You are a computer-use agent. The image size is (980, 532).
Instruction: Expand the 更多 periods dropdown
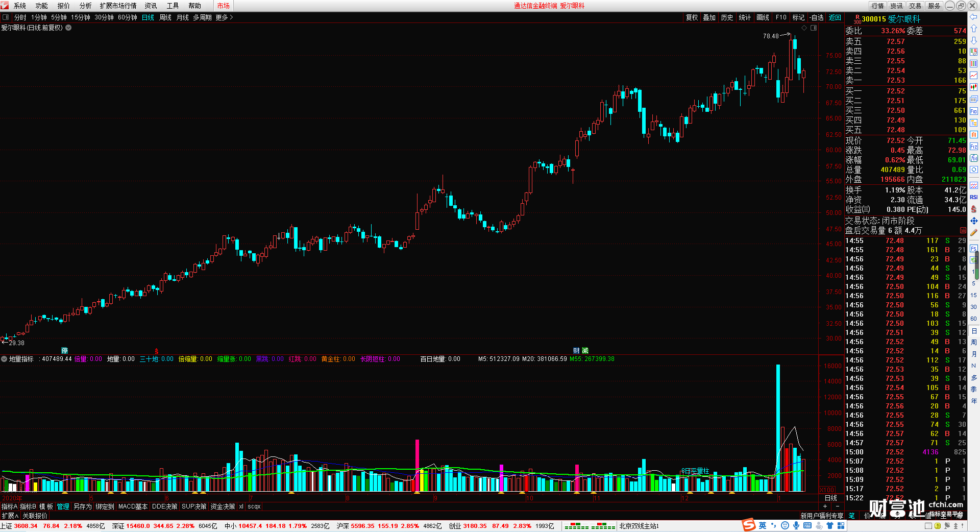pos(224,17)
